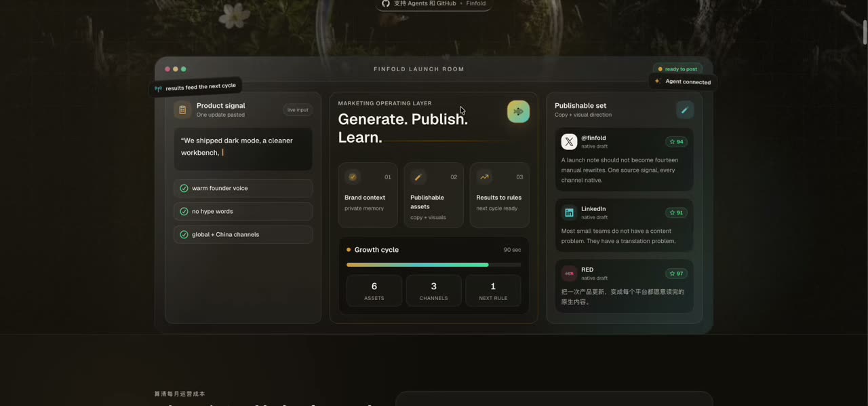Viewport: 868px width, 406px height.
Task: Open the Brand context step card
Action: pyautogui.click(x=368, y=195)
